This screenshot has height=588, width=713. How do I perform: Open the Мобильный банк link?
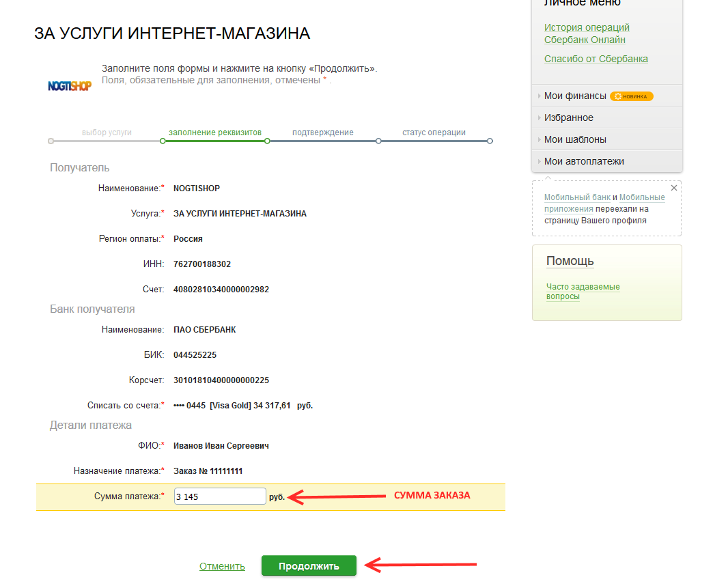577,197
